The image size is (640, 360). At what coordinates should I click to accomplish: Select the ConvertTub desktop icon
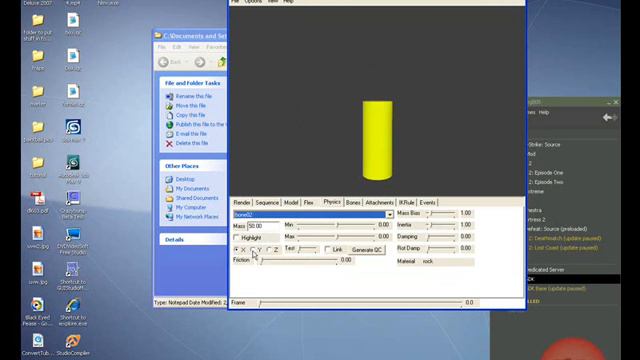38,344
